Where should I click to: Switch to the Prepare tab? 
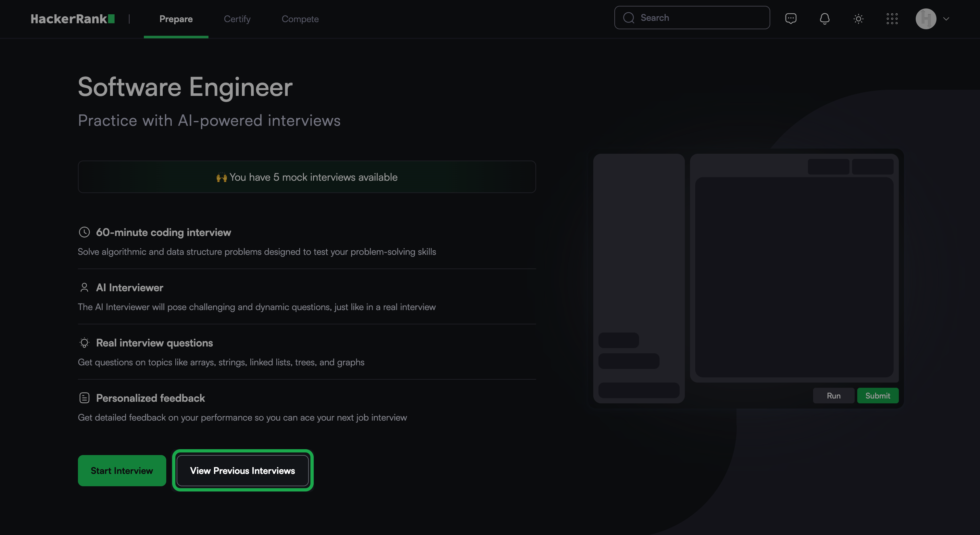click(x=176, y=19)
